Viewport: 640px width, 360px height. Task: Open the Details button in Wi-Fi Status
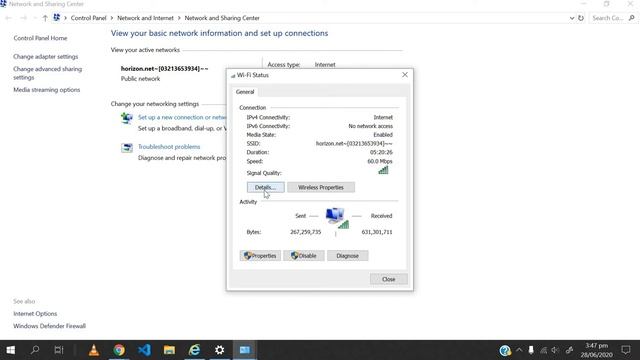[265, 187]
